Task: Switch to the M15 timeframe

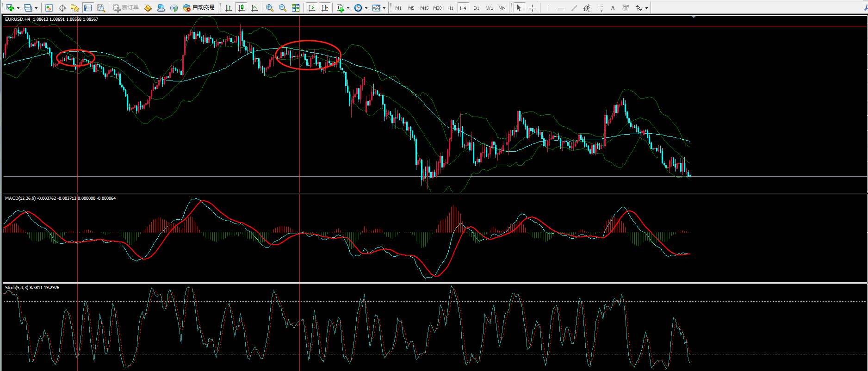Action: point(424,8)
